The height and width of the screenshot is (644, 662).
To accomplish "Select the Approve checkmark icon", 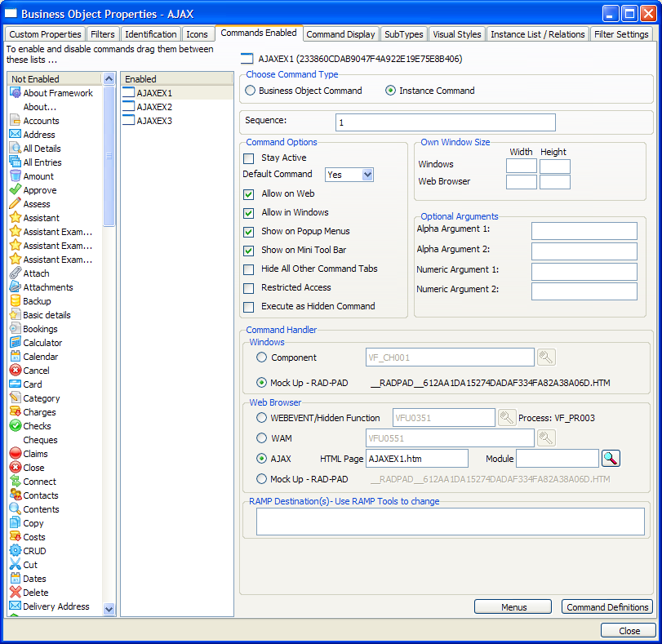I will [16, 190].
